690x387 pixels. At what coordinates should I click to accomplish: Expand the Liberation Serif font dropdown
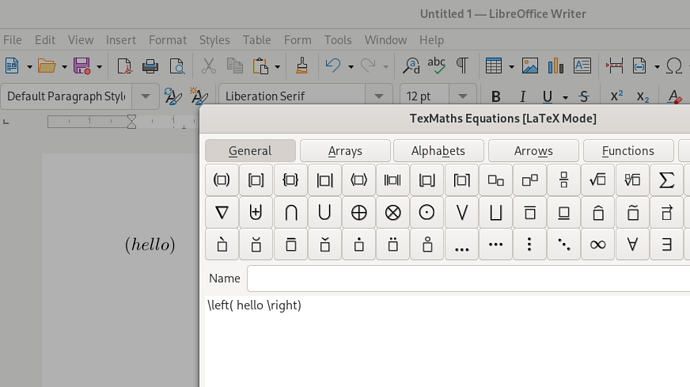[x=378, y=96]
